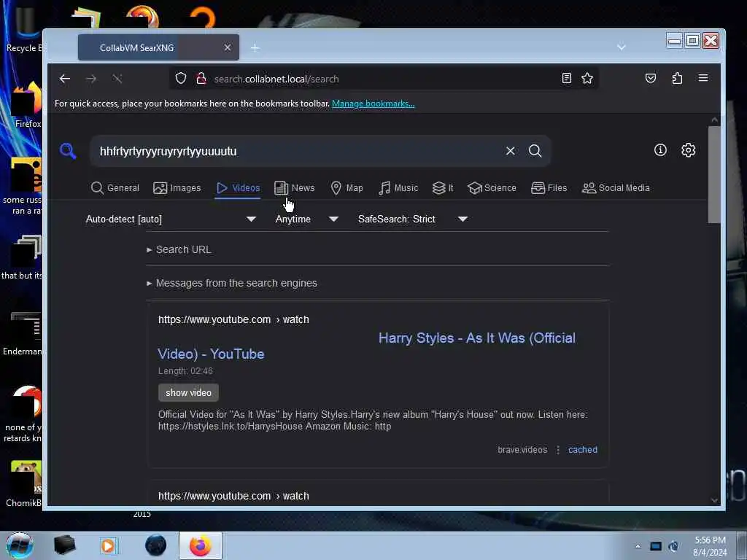Click the Length: 02:46 text
This screenshot has width=747, height=560.
185,371
